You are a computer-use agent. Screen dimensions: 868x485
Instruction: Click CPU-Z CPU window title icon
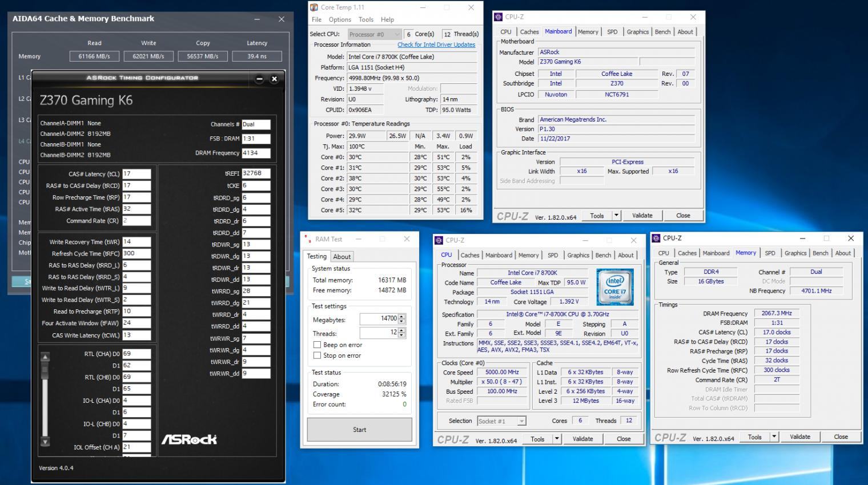pyautogui.click(x=439, y=240)
